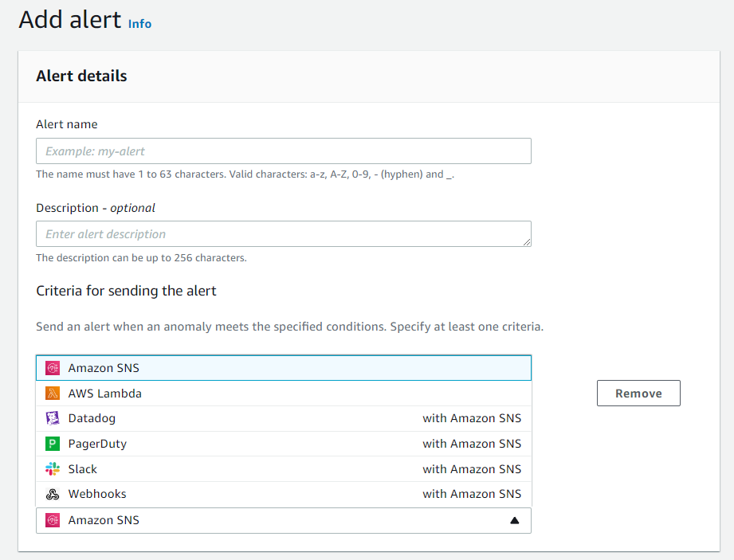Click the purple Datadog dog icon
The width and height of the screenshot is (734, 560).
click(x=53, y=417)
